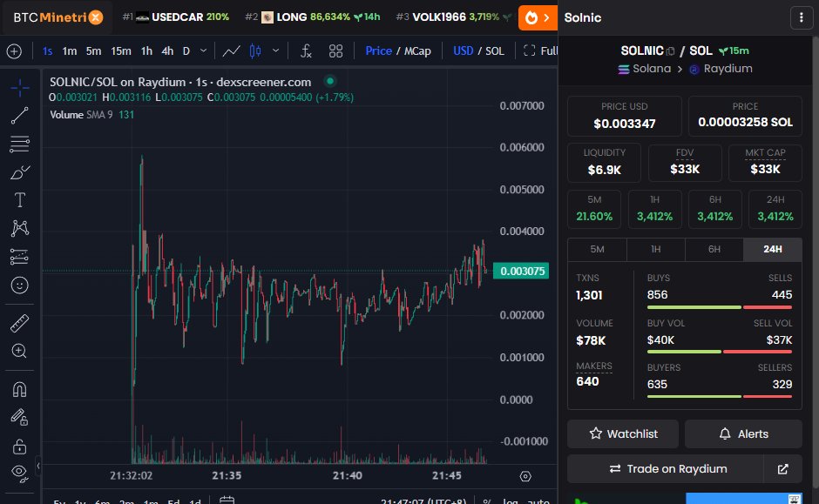Click the 0.003075 current price label
This screenshot has height=504, width=819.
(x=521, y=272)
